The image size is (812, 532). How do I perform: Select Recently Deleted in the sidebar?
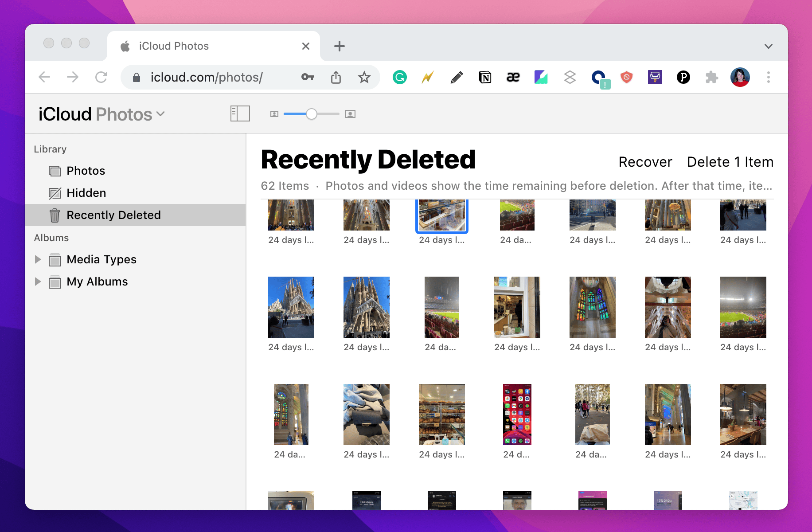135,215
